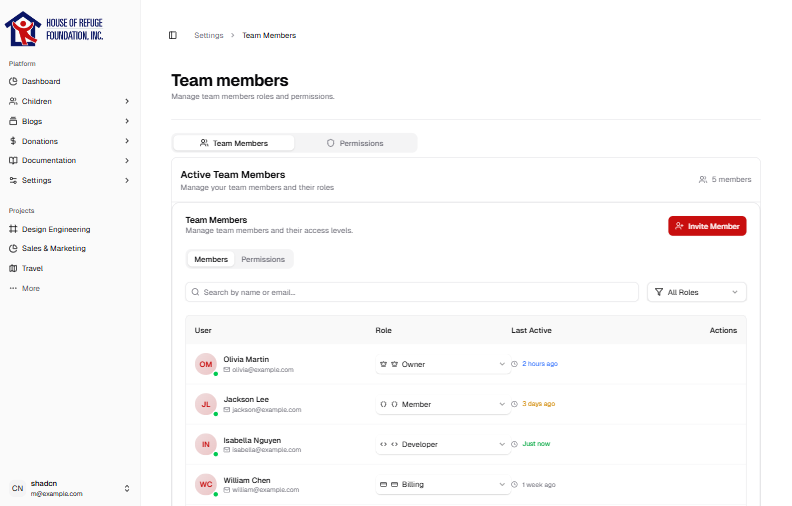The image size is (792, 506).
Task: Click More under Projects
Action: 24,288
